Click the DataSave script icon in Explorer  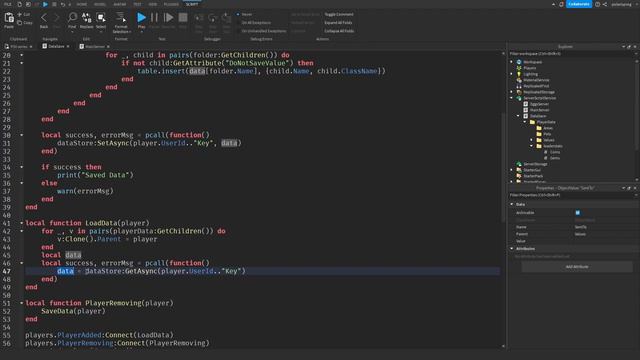click(x=526, y=116)
